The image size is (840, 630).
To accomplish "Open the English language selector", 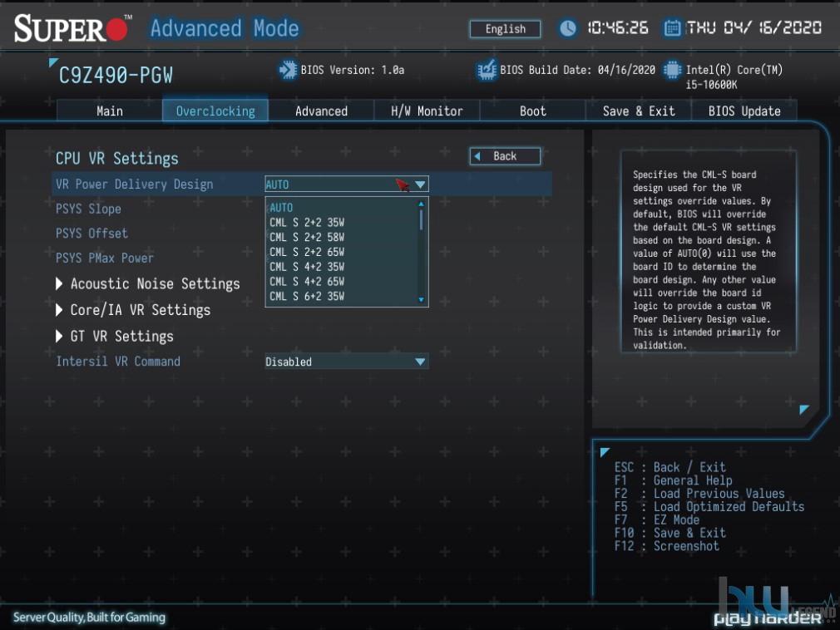I will point(505,29).
